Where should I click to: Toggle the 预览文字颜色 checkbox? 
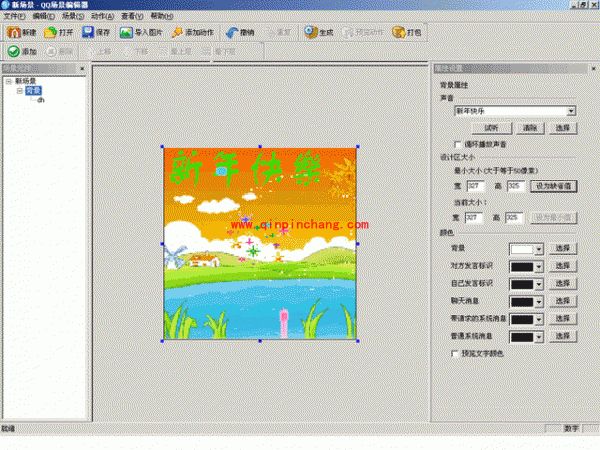point(455,354)
